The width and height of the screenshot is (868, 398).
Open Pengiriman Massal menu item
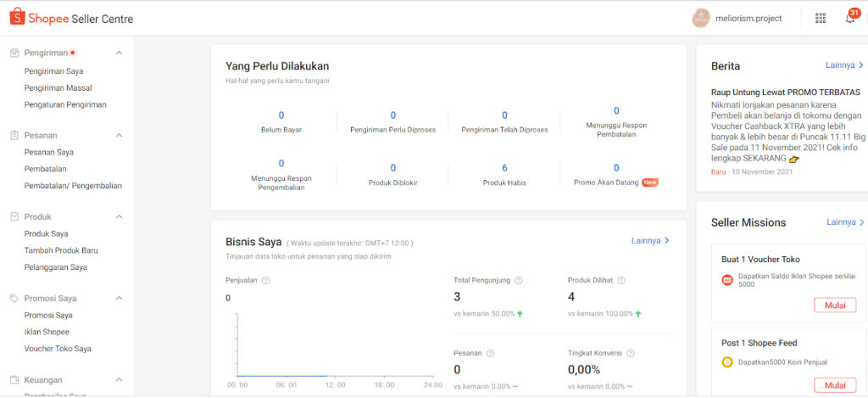(58, 87)
